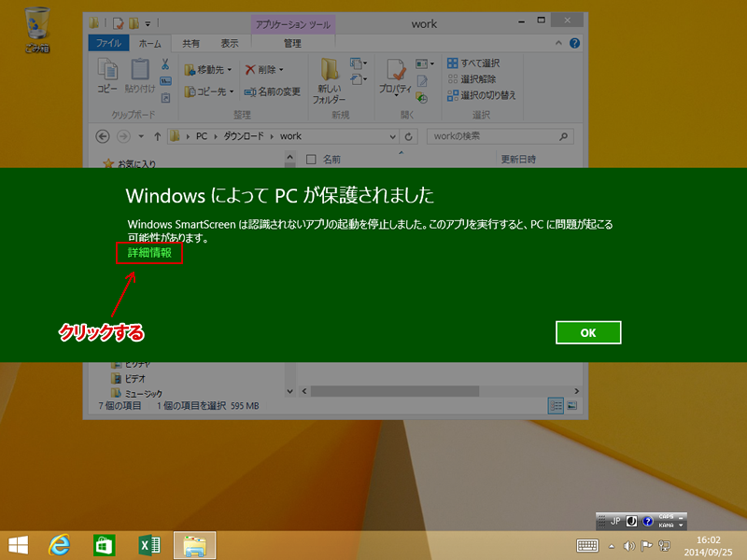Switch to details view icon in status bar
Viewport: 747px width, 560px height.
coord(556,406)
